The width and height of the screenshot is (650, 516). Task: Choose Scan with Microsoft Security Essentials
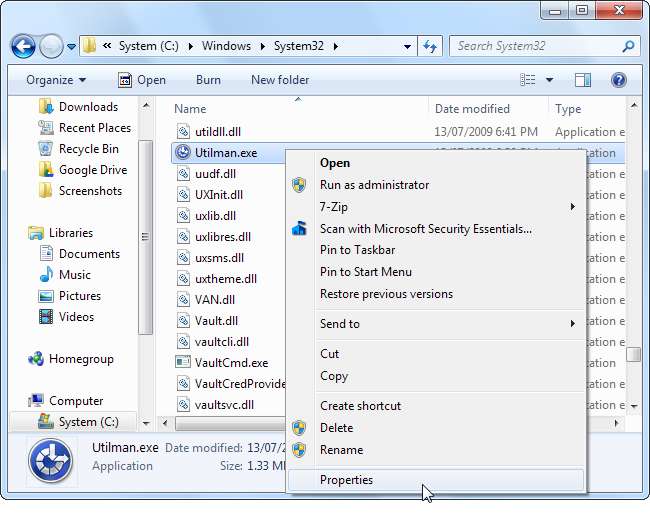[x=425, y=229]
